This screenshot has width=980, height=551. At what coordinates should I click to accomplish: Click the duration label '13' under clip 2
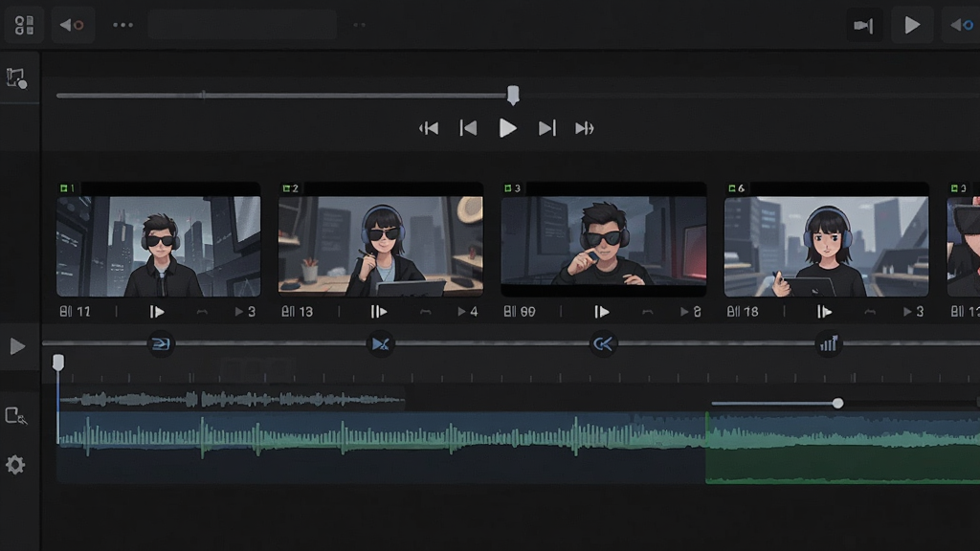(x=305, y=312)
